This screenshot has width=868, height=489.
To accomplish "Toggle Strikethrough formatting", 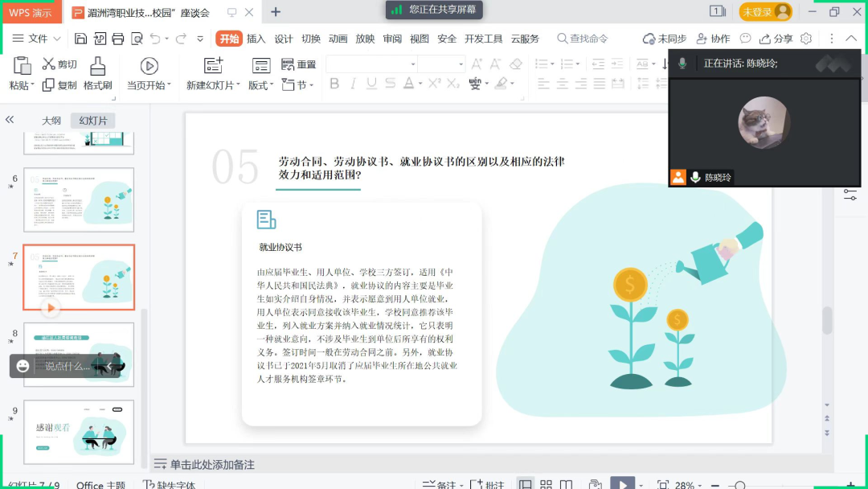I will pos(391,84).
